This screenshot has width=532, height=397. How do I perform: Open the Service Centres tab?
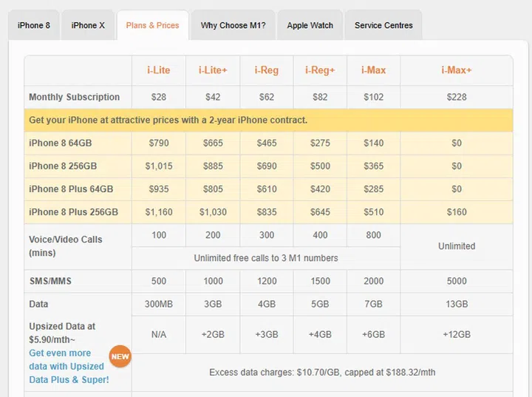(383, 25)
